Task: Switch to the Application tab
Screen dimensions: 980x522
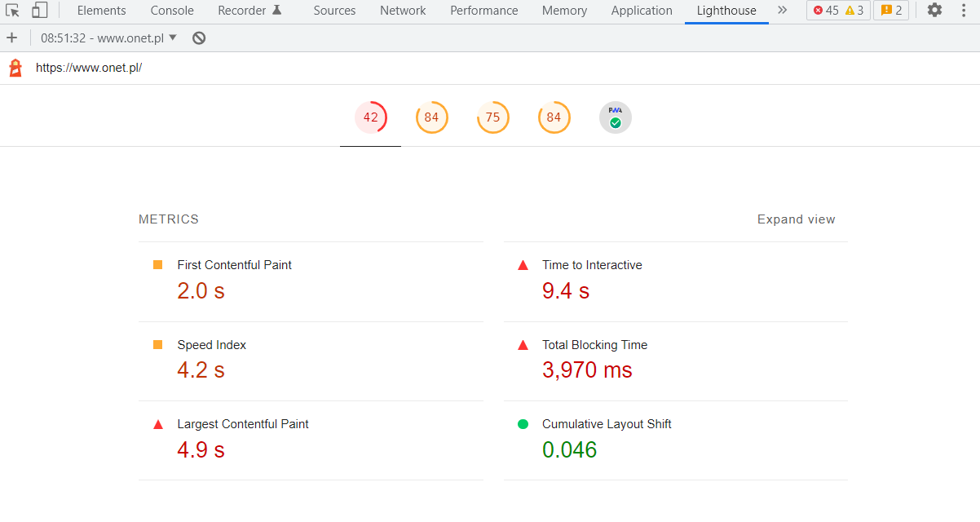Action: [x=642, y=11]
